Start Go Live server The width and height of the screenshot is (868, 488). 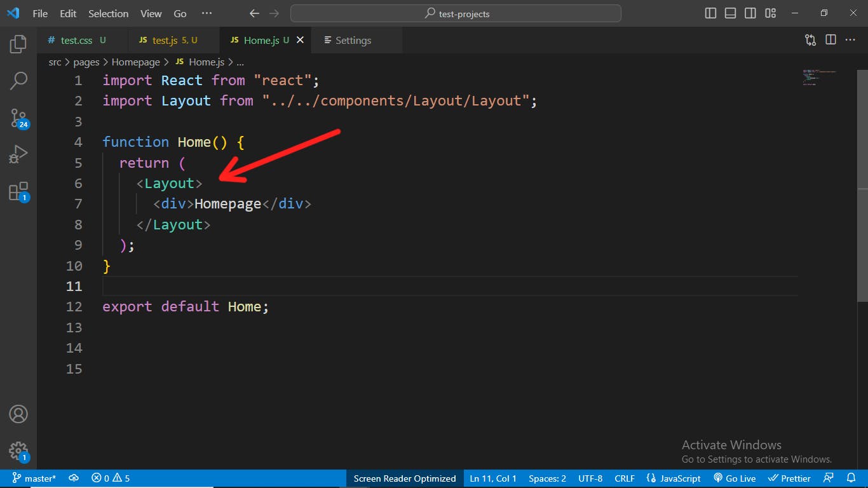pos(735,478)
